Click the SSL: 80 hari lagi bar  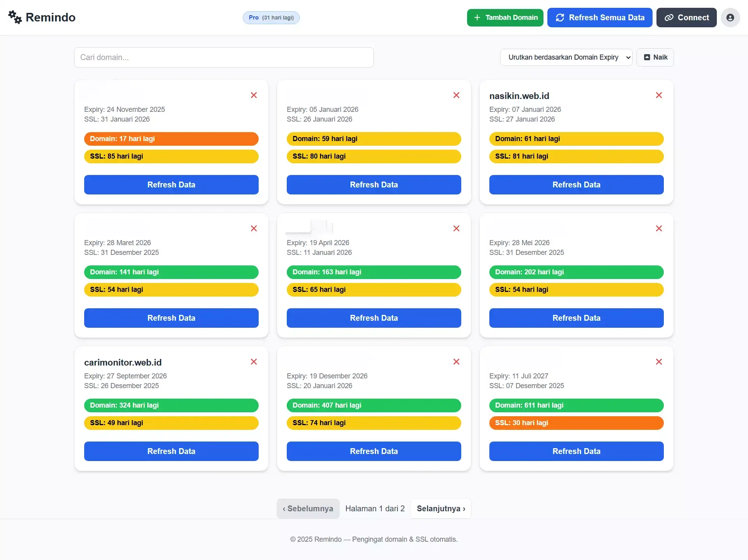pos(374,156)
